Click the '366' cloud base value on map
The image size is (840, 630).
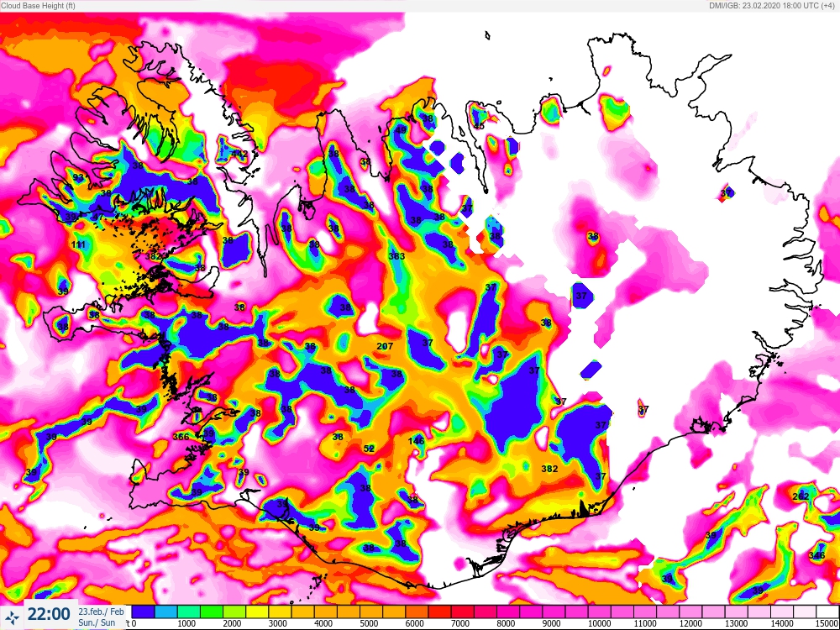pos(181,437)
